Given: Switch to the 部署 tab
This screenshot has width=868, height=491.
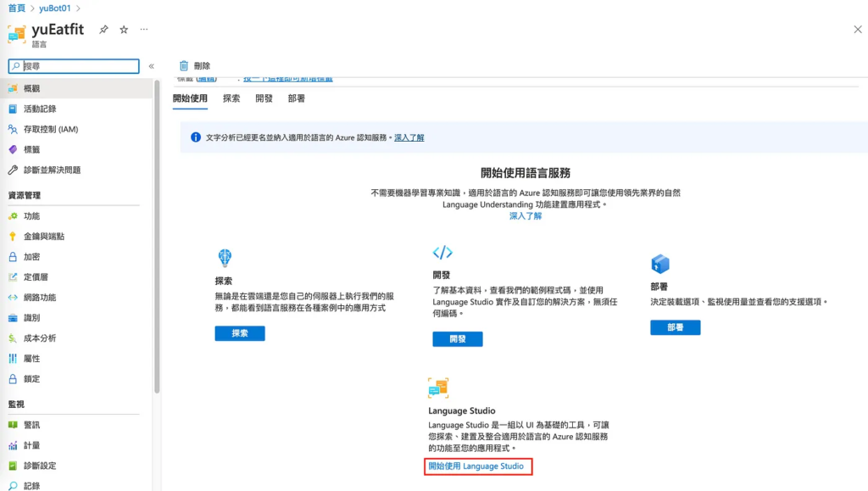Looking at the screenshot, I should [x=297, y=98].
